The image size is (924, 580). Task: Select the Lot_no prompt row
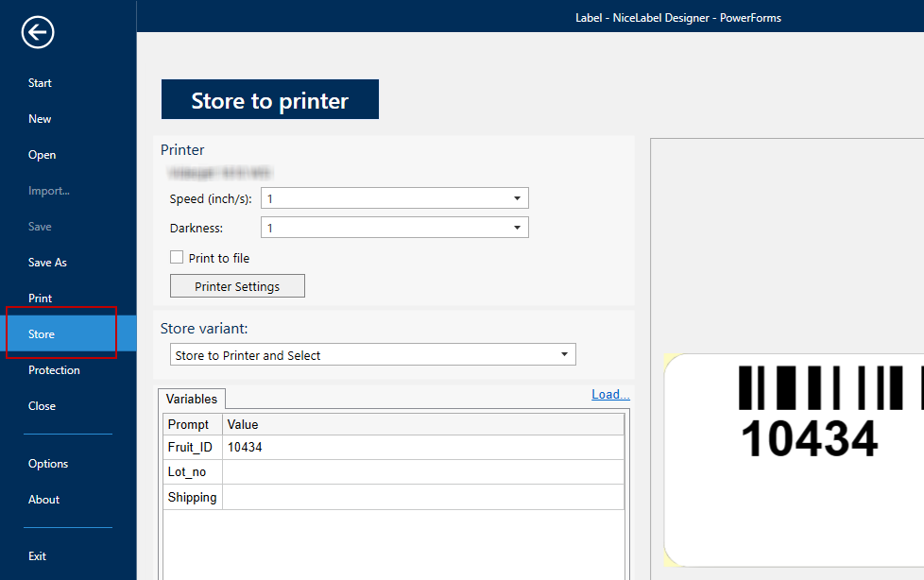point(193,472)
